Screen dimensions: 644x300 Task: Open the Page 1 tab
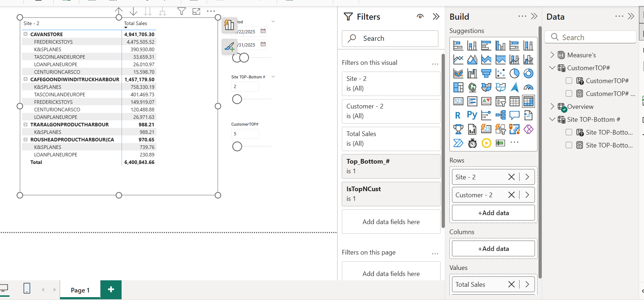80,290
